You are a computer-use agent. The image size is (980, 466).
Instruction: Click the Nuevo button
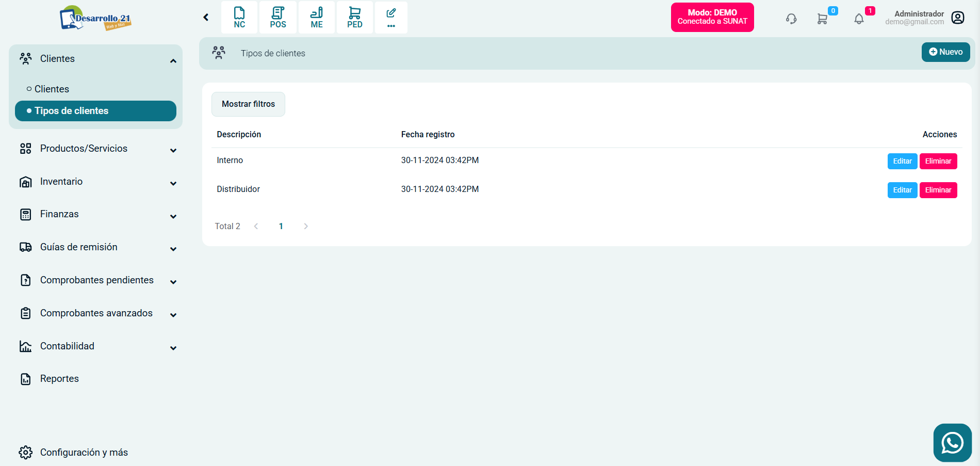coord(945,52)
